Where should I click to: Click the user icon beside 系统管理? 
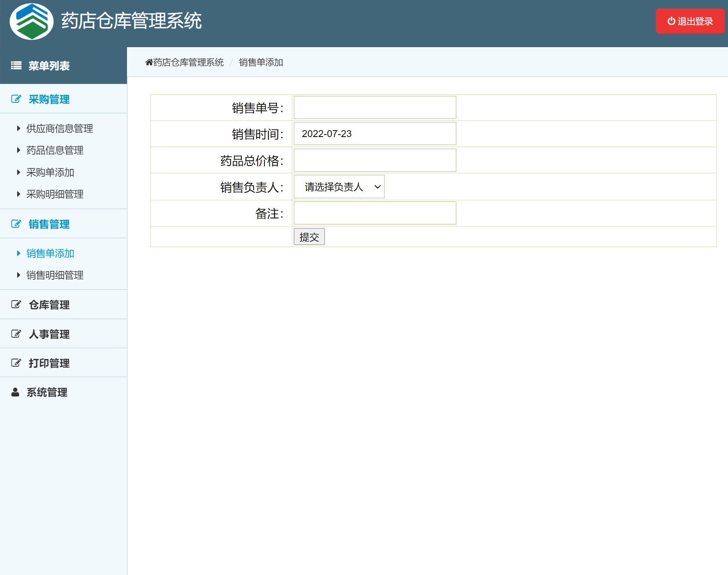[x=15, y=392]
